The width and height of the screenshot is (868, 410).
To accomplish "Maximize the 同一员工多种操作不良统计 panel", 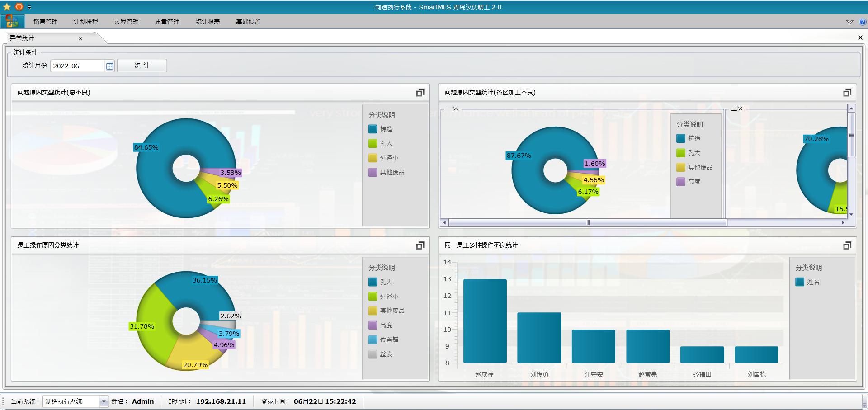I will click(x=847, y=245).
